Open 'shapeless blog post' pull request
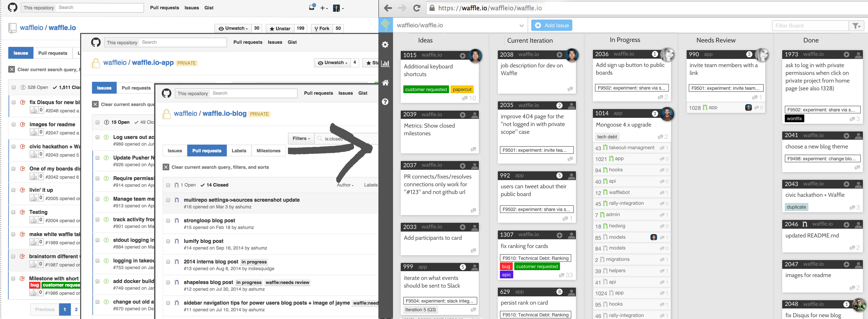Image resolution: width=868 pixels, height=319 pixels. click(208, 282)
